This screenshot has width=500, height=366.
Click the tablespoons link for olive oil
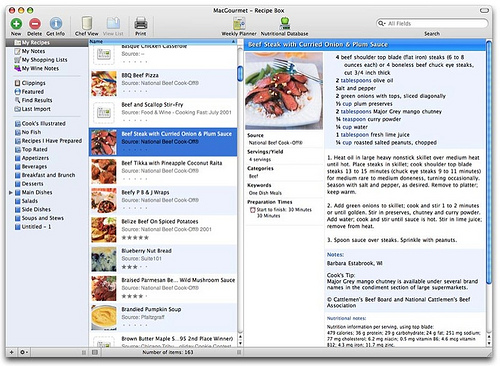point(356,80)
